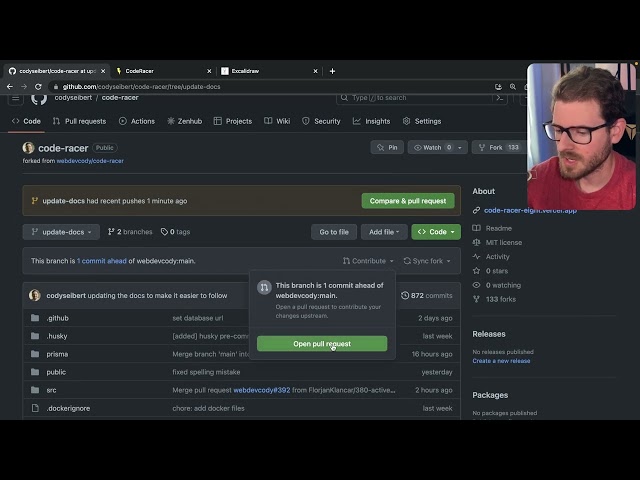Screen dimensions: 640x480
Task: Switch to the Excalidraw browser tab
Action: pyautogui.click(x=267, y=71)
